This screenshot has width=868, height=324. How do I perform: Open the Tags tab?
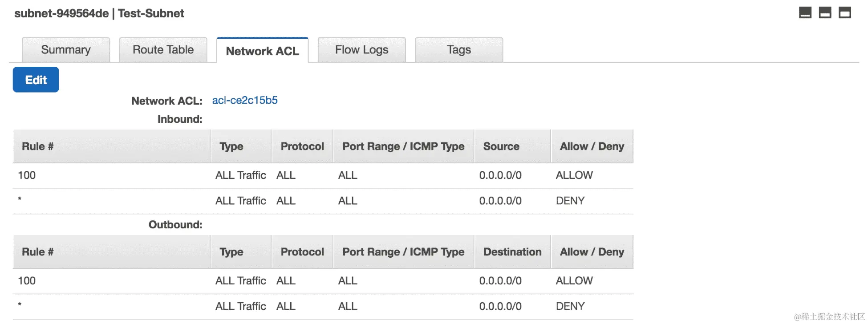[458, 50]
